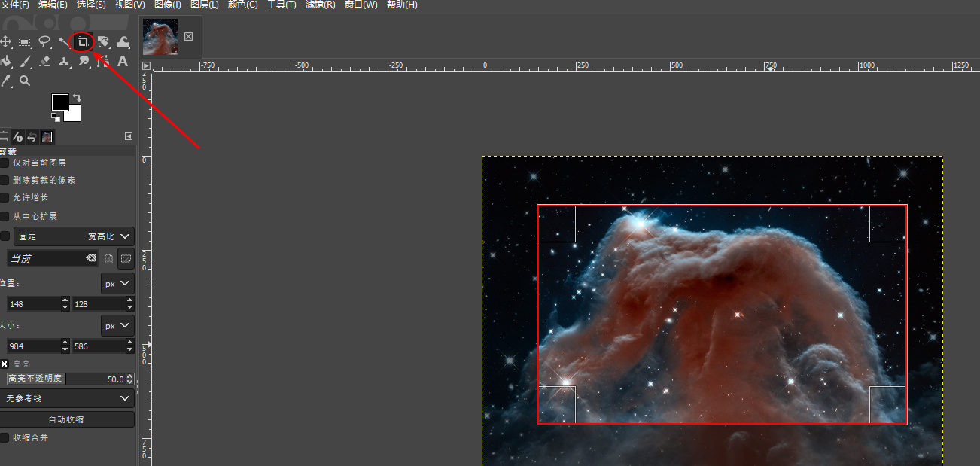
Task: Toggle the 固定 checkbox
Action: 5,236
